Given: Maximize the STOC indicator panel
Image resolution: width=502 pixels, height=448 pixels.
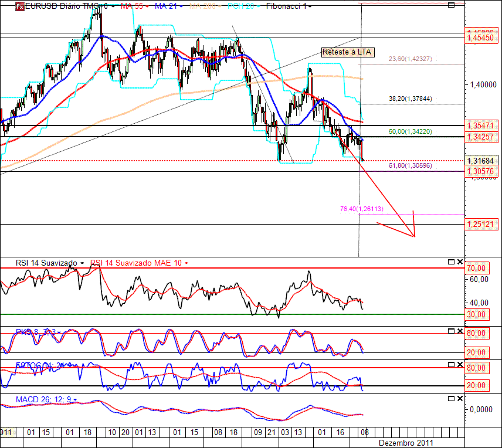Looking at the screenshot, I should point(451,364).
